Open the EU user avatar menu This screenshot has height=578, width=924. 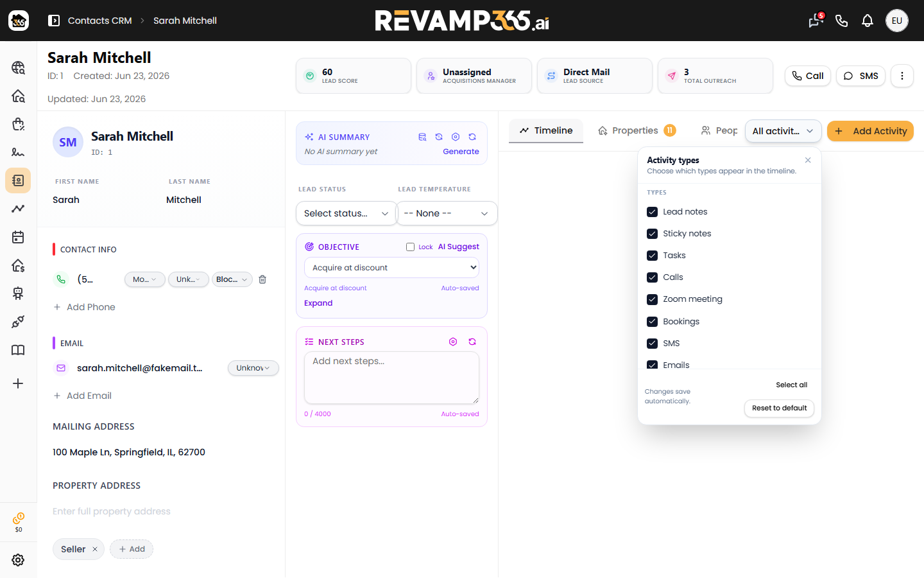[897, 21]
